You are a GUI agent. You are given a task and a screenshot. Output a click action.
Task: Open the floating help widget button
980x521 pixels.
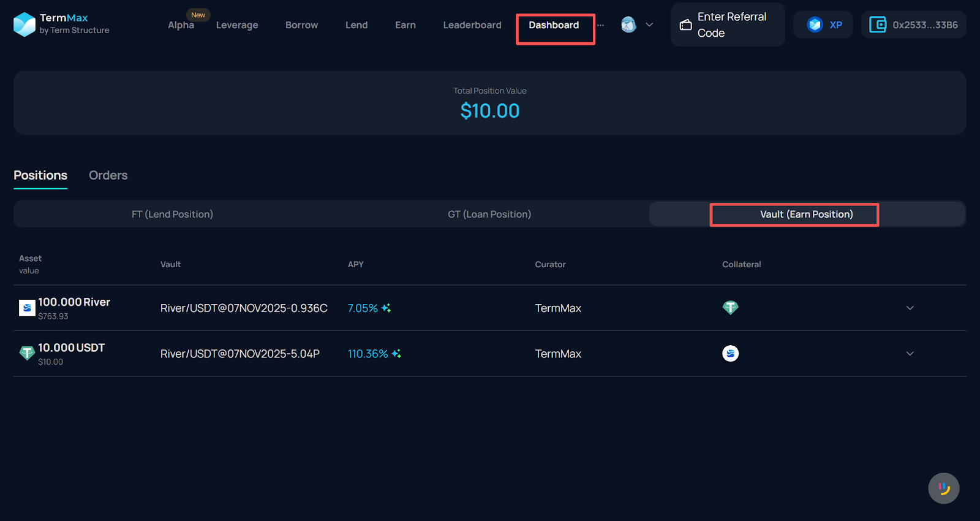click(x=943, y=488)
